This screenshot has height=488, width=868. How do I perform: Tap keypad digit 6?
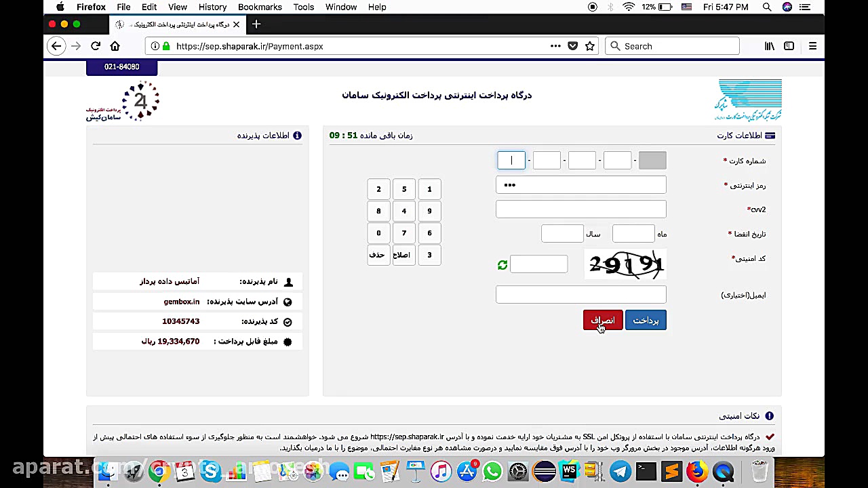(429, 233)
